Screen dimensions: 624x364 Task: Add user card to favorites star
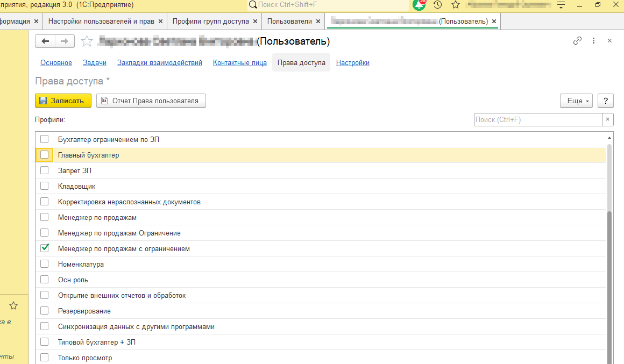pos(87,41)
